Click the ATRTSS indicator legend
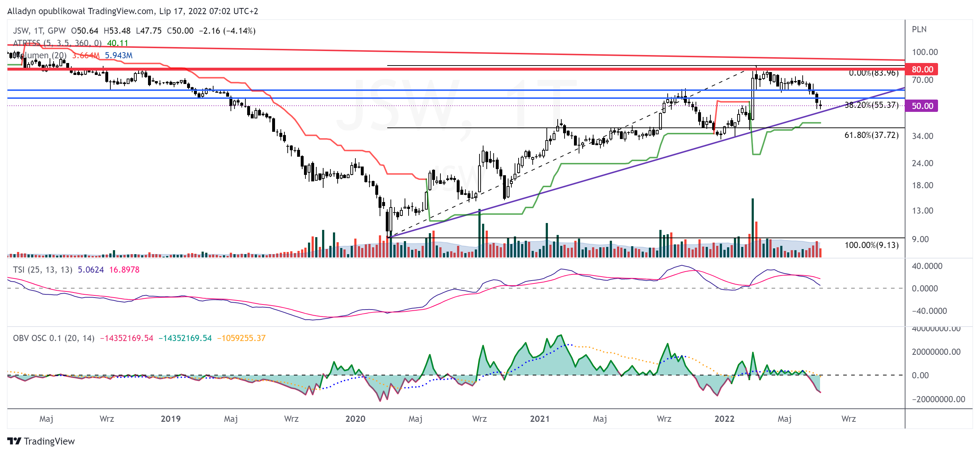This screenshot has height=454, width=980. coord(57,43)
